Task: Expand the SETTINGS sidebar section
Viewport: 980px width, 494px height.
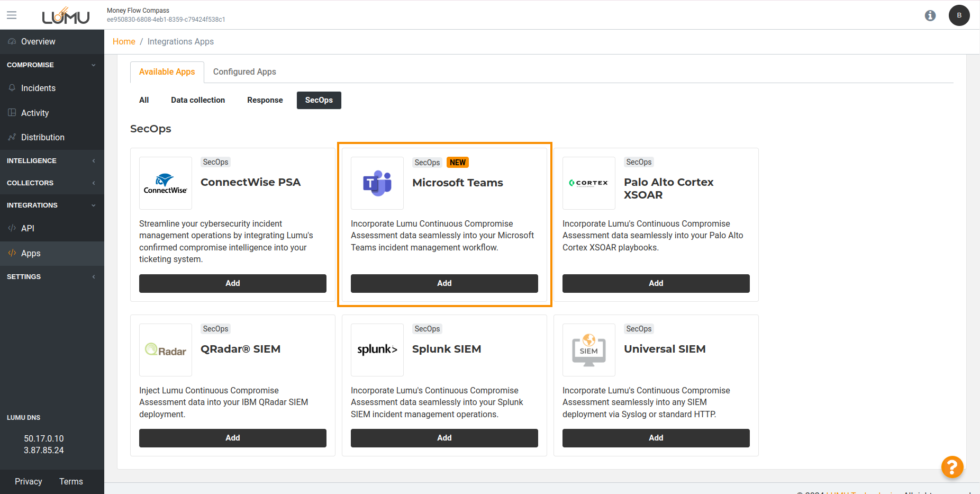Action: [52, 277]
